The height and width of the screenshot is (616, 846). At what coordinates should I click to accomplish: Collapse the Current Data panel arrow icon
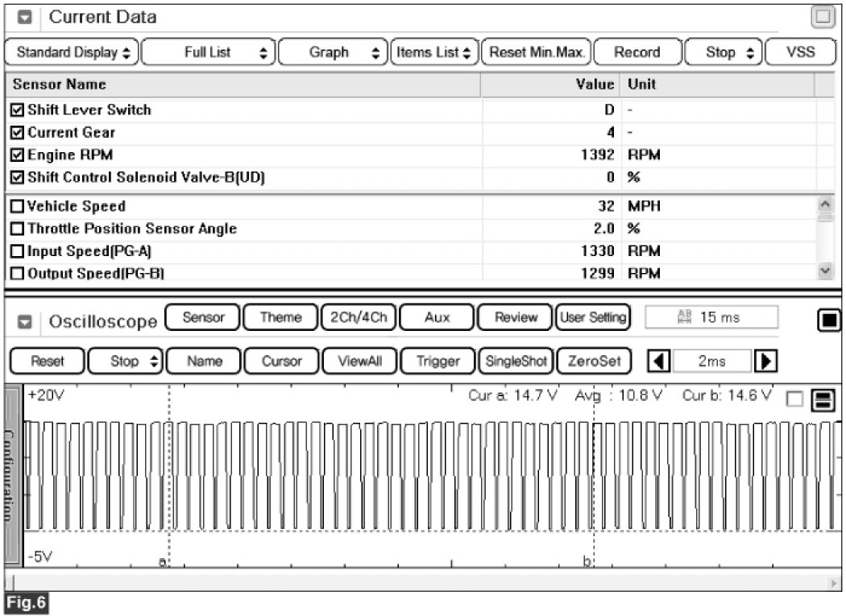pos(25,18)
